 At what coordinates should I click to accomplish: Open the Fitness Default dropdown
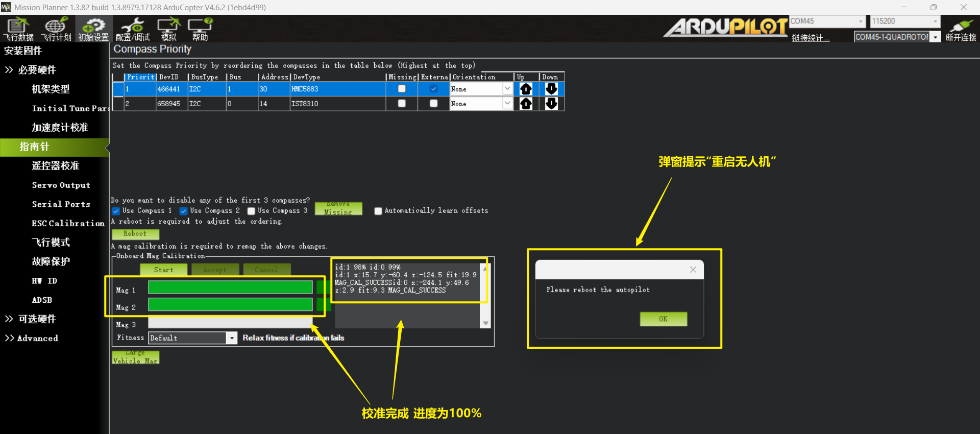coord(232,338)
